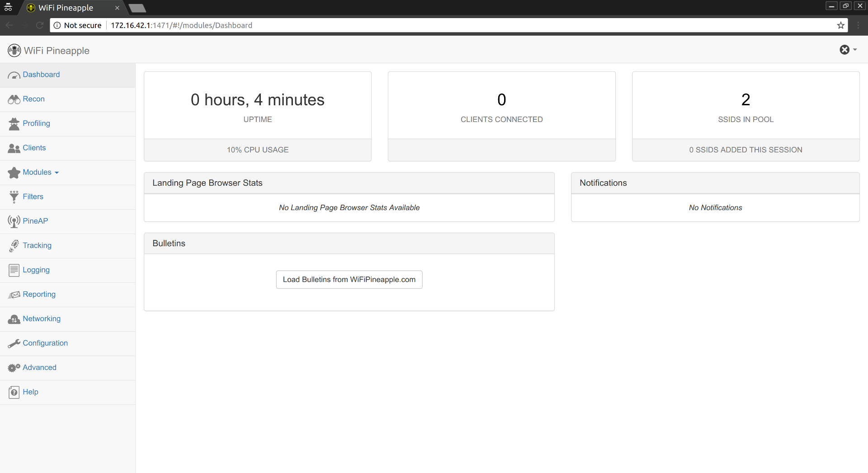Open the browser options menu
The image size is (868, 473).
[859, 25]
